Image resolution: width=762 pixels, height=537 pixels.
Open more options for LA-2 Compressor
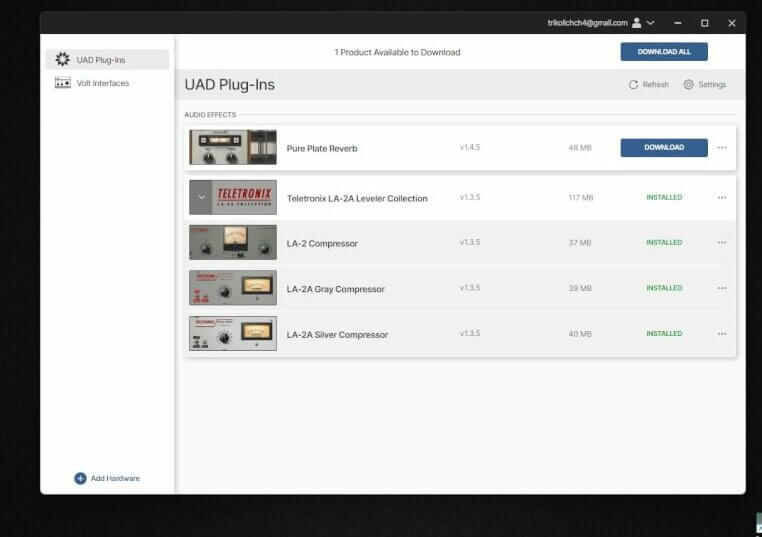coord(722,243)
